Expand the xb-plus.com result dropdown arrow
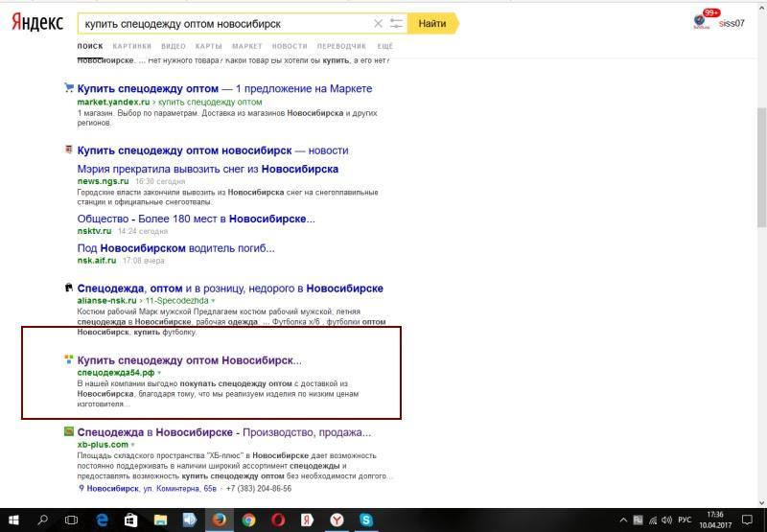Screen dimensions: 767x532 pyautogui.click(x=132, y=445)
